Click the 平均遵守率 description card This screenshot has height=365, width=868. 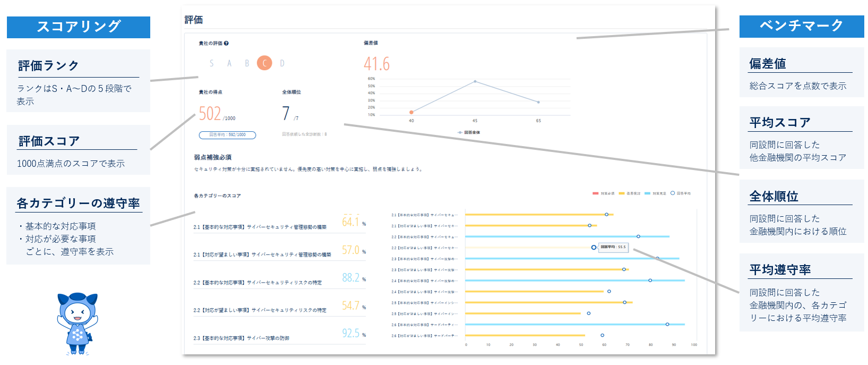[x=802, y=293]
